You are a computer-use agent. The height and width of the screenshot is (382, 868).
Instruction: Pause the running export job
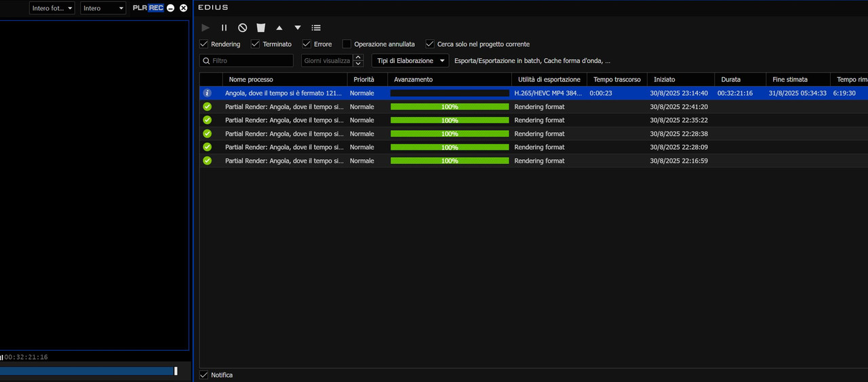pyautogui.click(x=224, y=28)
